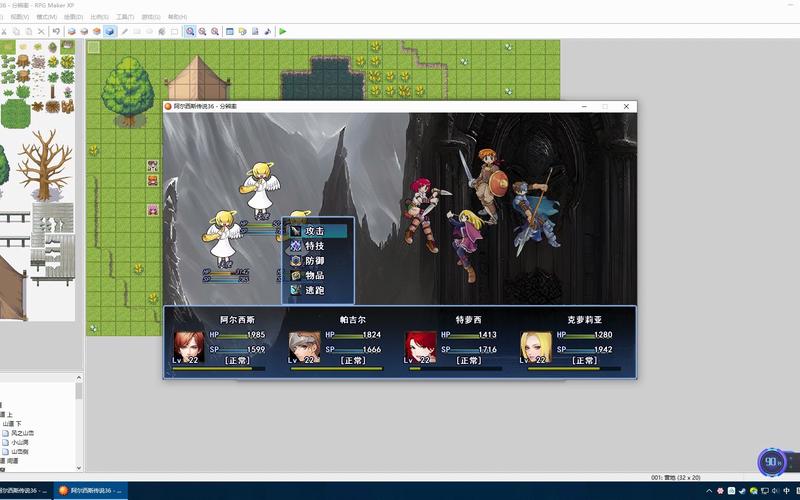The width and height of the screenshot is (800, 500).
Task: Switch to map Layer 1 editing
Action: [71, 32]
